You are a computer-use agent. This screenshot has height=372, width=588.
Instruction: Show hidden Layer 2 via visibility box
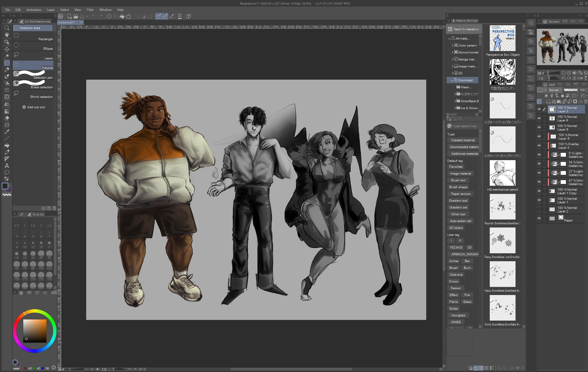click(539, 210)
